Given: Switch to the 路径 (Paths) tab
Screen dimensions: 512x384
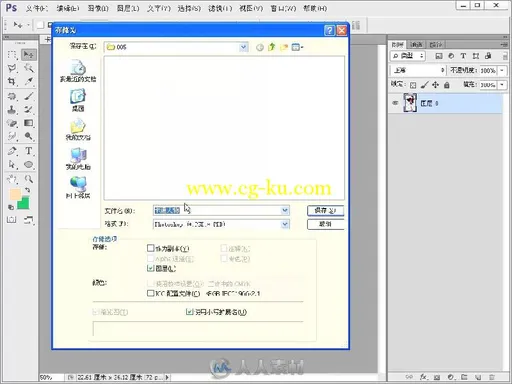Looking at the screenshot, I should (436, 44).
